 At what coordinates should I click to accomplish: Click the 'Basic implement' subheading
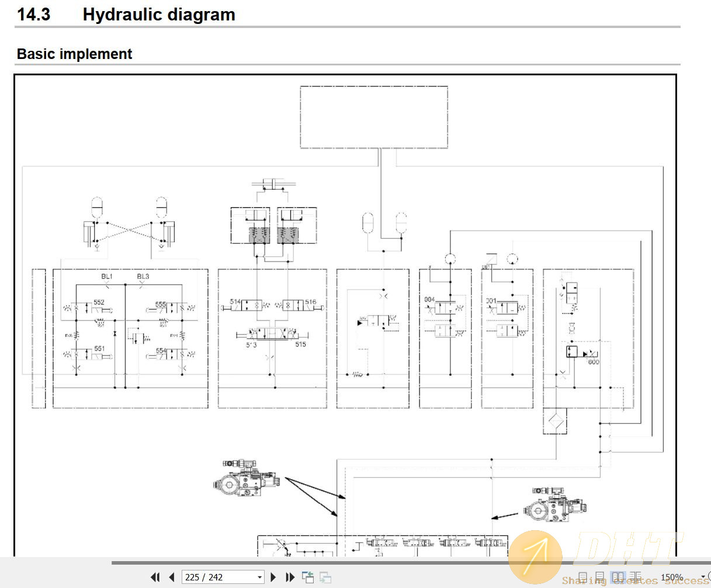tap(74, 54)
